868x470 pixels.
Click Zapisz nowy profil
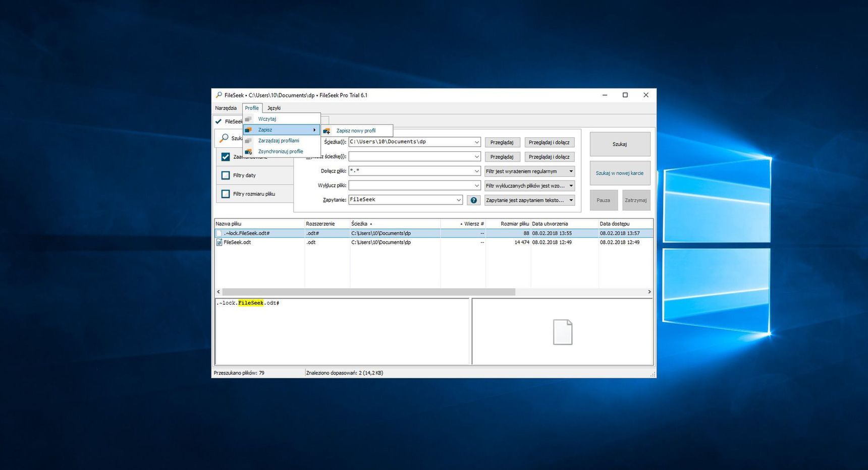[x=356, y=131]
